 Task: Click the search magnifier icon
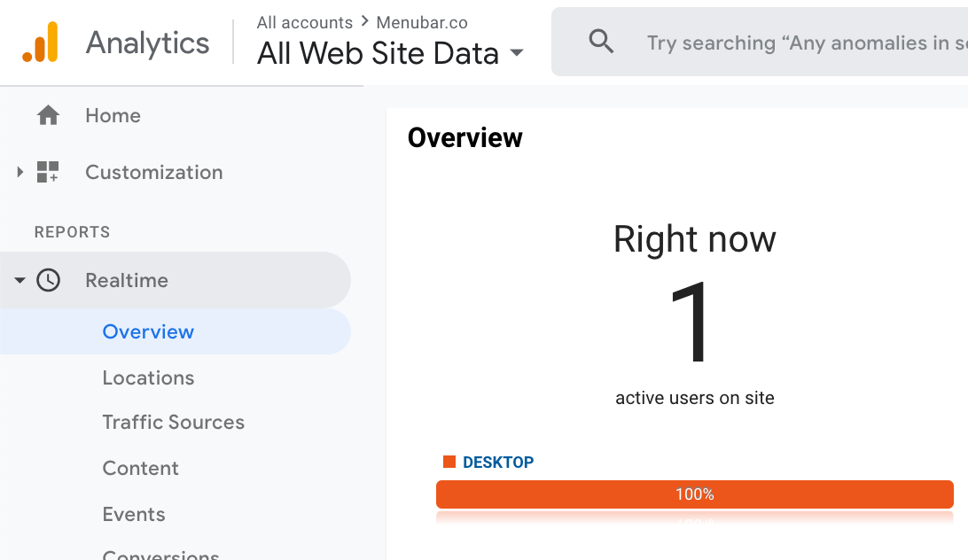click(601, 42)
